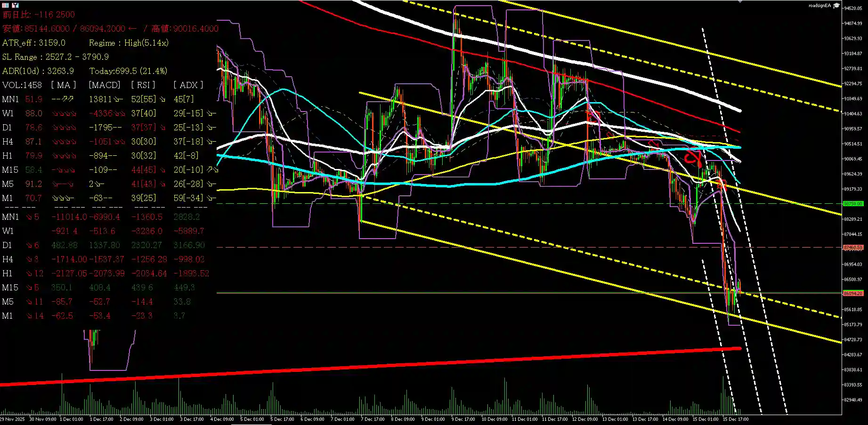
Task: Click the [ MA ] column header
Action: click(63, 85)
